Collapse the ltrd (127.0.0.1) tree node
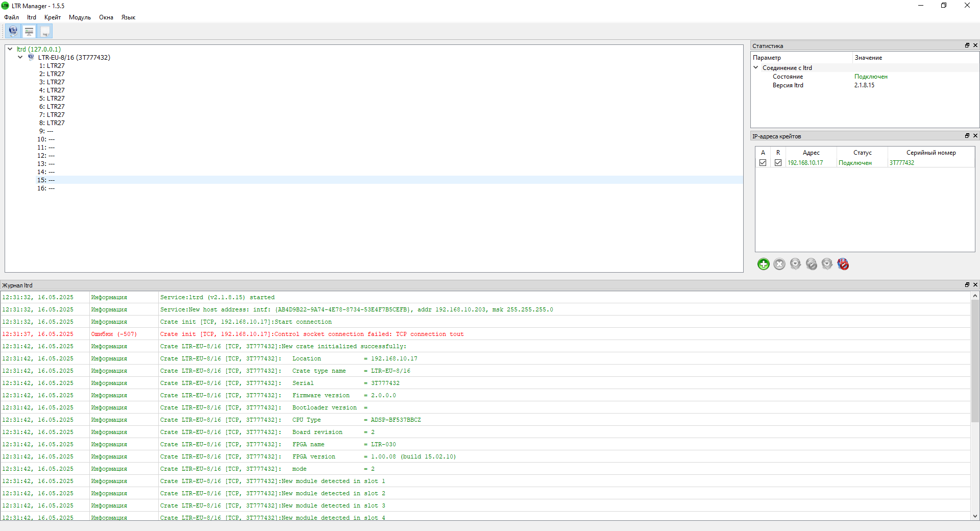Viewport: 980px width, 531px height. click(x=10, y=49)
